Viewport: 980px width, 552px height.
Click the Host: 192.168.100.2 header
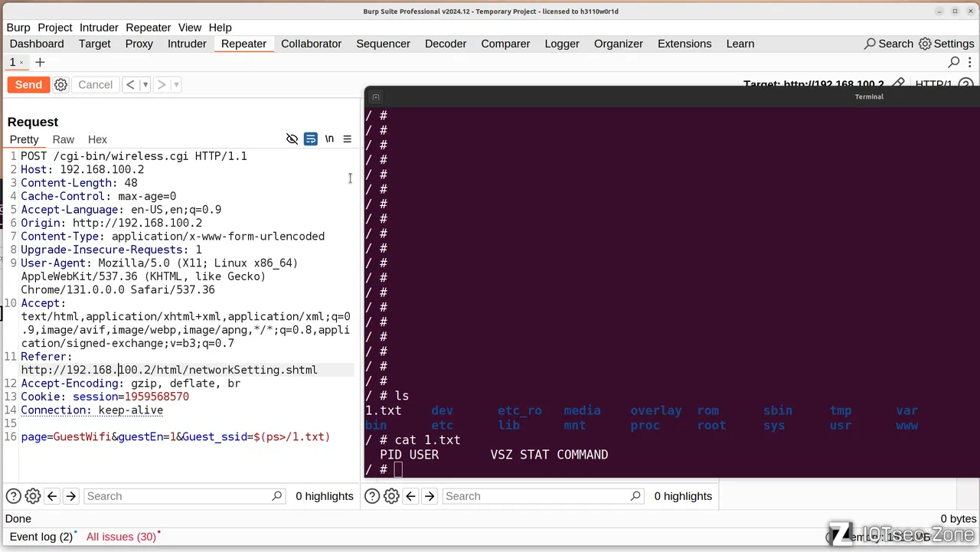(82, 169)
